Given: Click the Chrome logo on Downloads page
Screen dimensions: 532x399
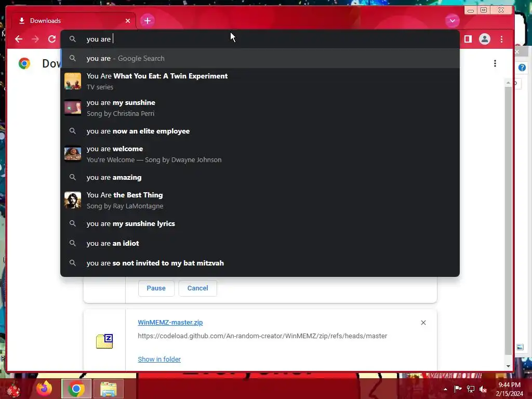Looking at the screenshot, I should tap(24, 63).
